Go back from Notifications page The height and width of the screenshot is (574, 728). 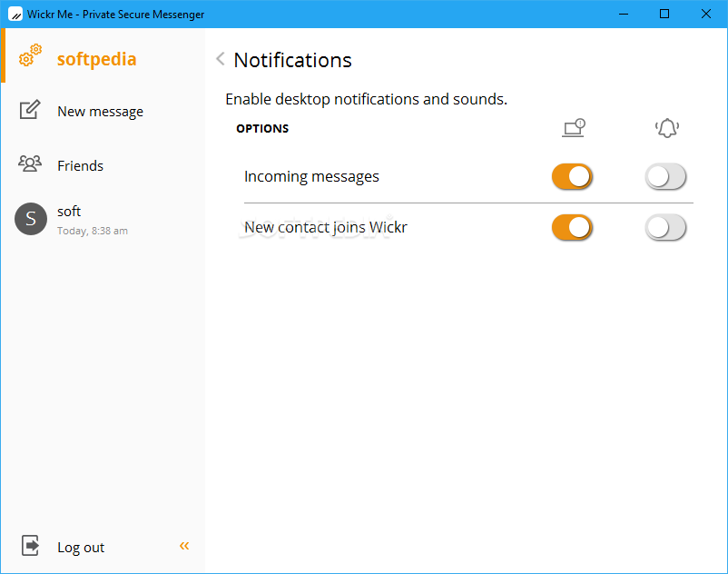click(221, 59)
